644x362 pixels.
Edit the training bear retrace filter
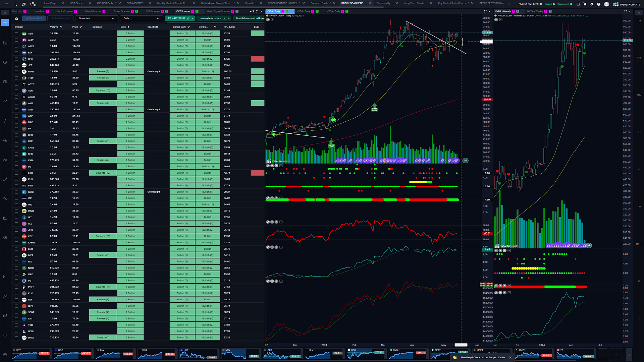(x=224, y=18)
